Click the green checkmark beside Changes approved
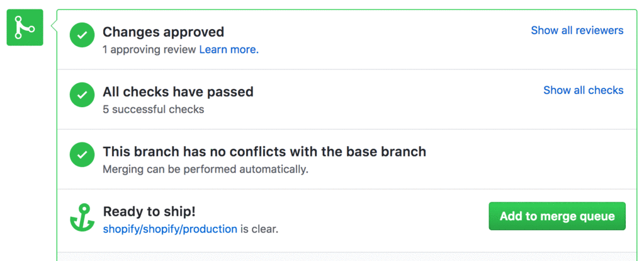Screen dimensions: 644x261 (82, 35)
